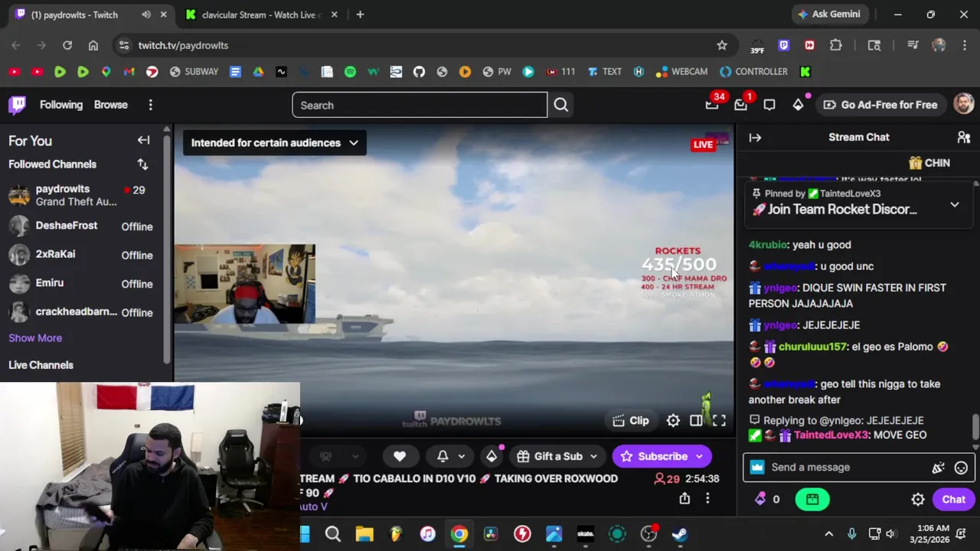
Task: Open Kick bookmark icon in bookmarks bar
Action: (805, 71)
